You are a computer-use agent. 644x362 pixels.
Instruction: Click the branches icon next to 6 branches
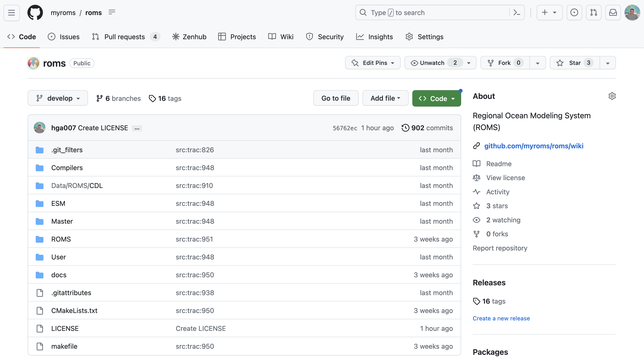point(99,98)
